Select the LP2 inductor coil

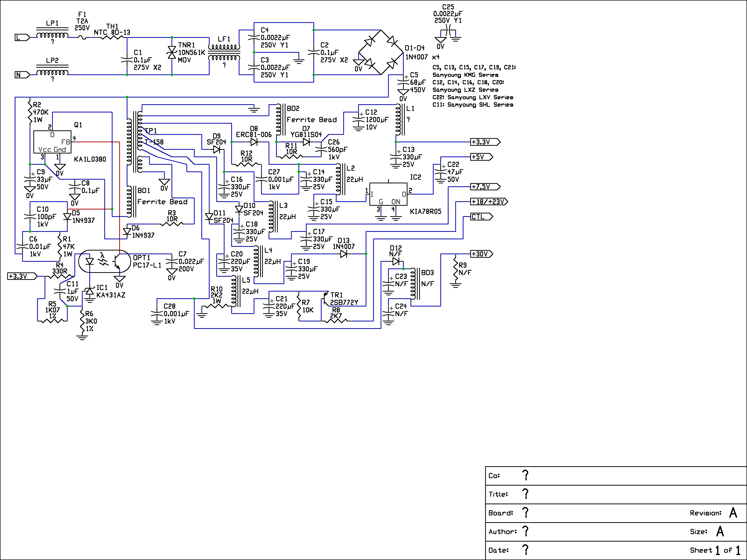[x=52, y=71]
